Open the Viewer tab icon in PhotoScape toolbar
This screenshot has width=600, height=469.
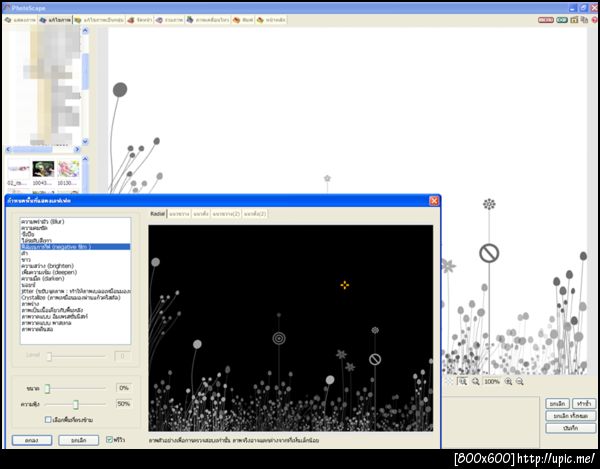click(x=20, y=20)
